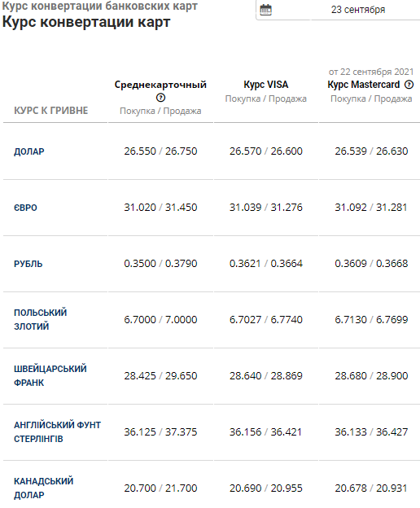
Task: Click the Курс VISA column header
Action: pyautogui.click(x=266, y=85)
